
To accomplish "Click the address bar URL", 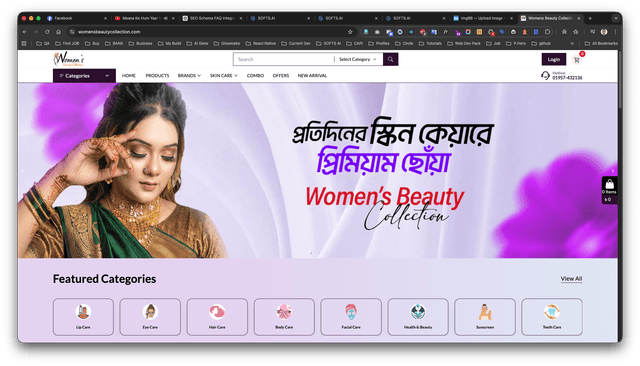I will (109, 32).
